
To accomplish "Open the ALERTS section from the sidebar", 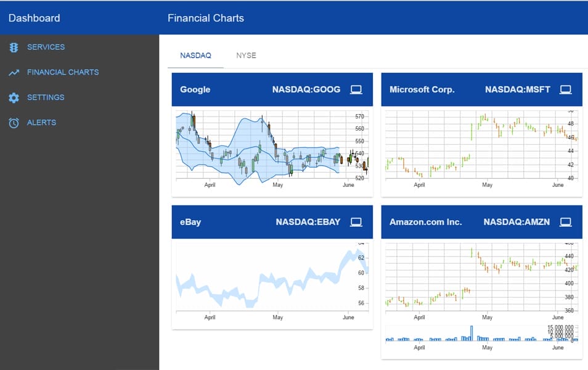I will pos(42,123).
